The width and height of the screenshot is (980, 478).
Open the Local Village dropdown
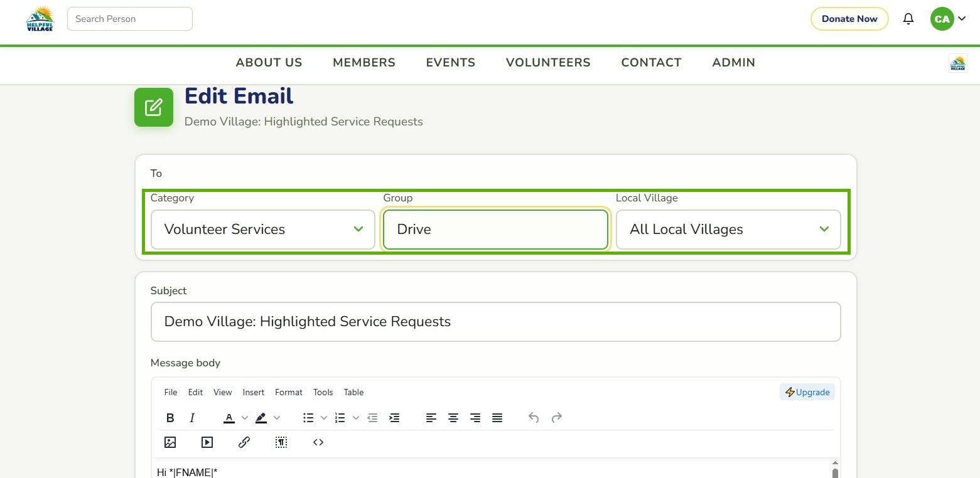click(x=728, y=230)
